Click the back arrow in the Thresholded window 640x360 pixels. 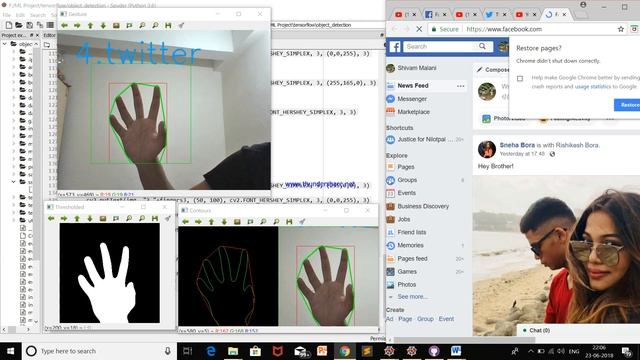point(51,218)
